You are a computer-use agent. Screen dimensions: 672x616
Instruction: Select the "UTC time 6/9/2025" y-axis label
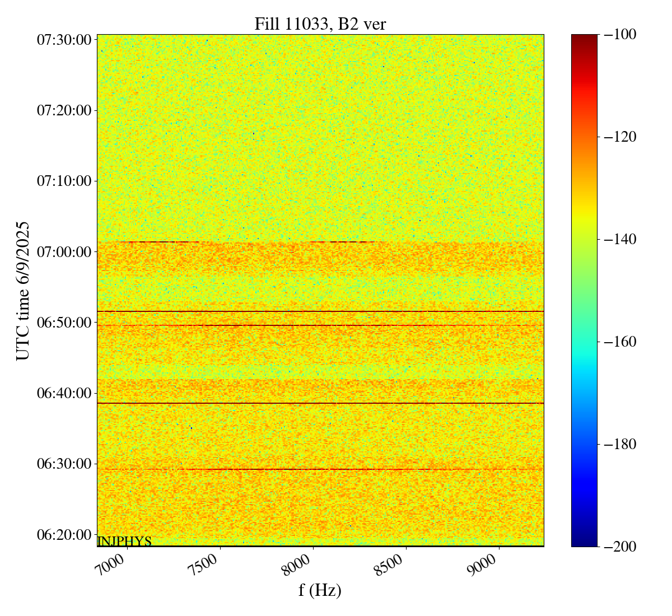coord(22,290)
